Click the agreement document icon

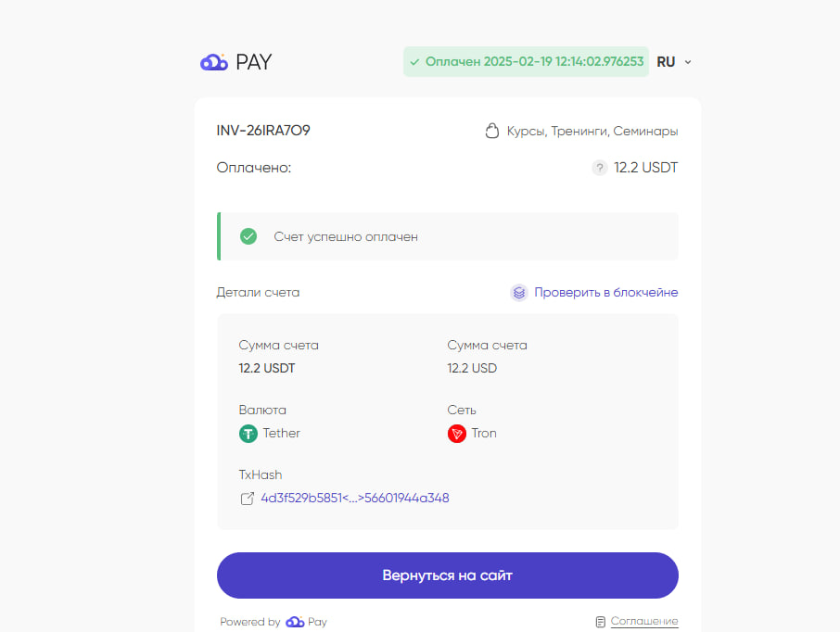point(601,621)
